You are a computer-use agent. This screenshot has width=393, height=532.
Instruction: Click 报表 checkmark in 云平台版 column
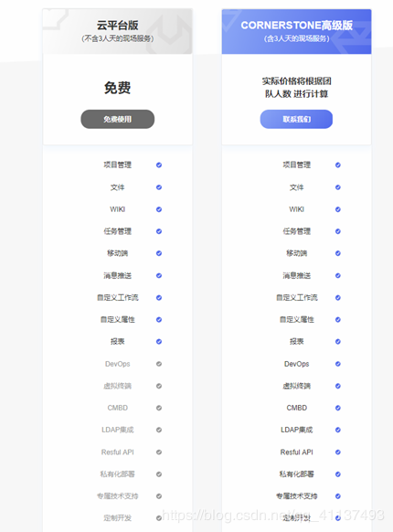tap(159, 342)
